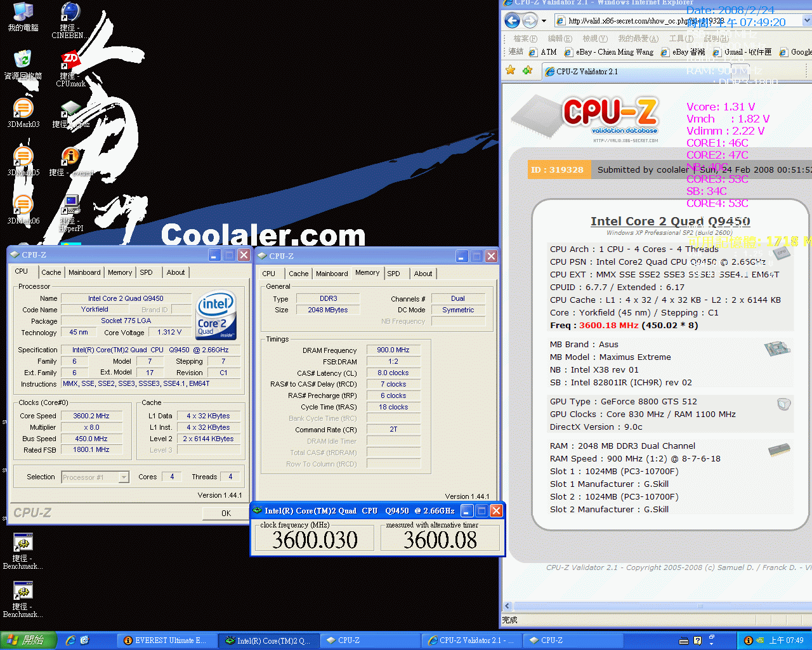Screen dimensions: 812x650
Task: Open SPD tab in the CPU-Z processor window
Action: coord(147,272)
